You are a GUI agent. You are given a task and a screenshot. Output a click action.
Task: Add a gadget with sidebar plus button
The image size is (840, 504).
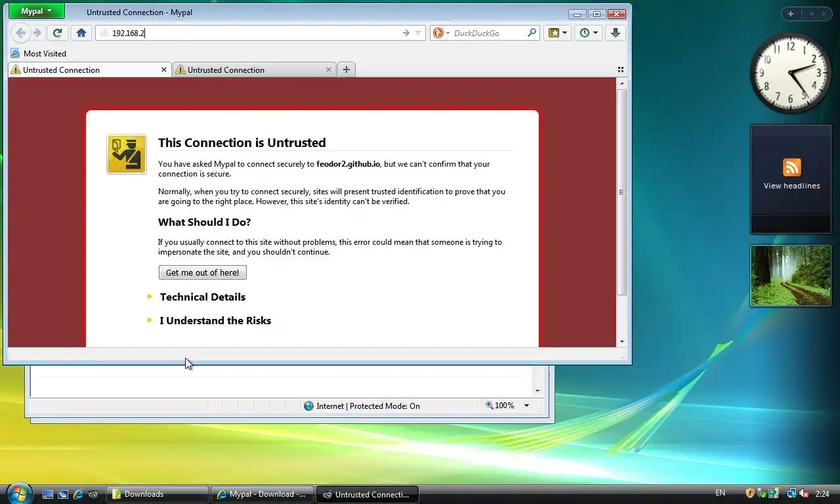click(791, 14)
